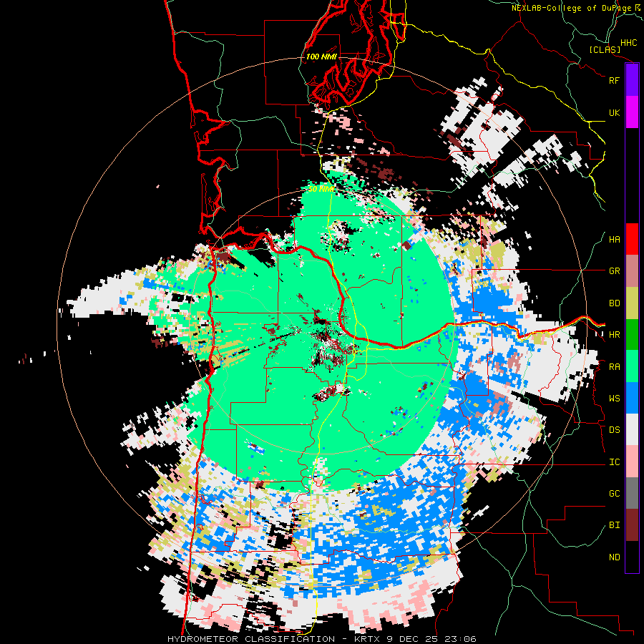Viewport: 644px width, 644px height.
Task: Click the 'HR' legend label text
Action: (614, 335)
